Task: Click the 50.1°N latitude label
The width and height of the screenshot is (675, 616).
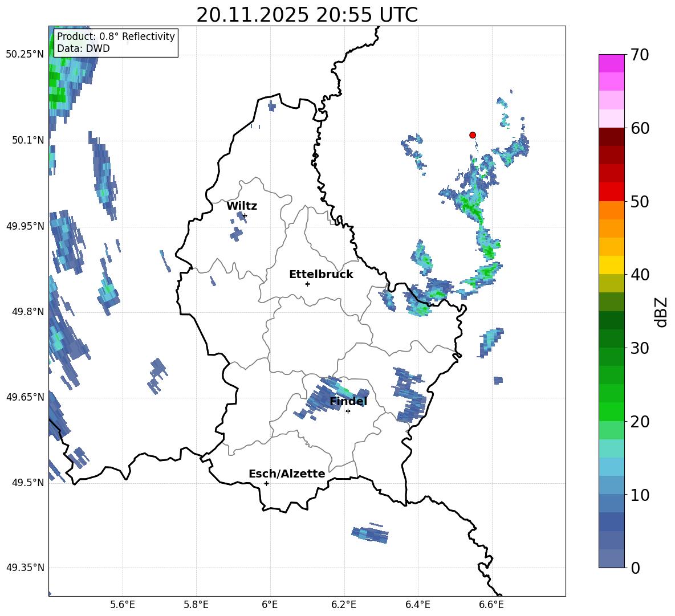Action: point(28,140)
